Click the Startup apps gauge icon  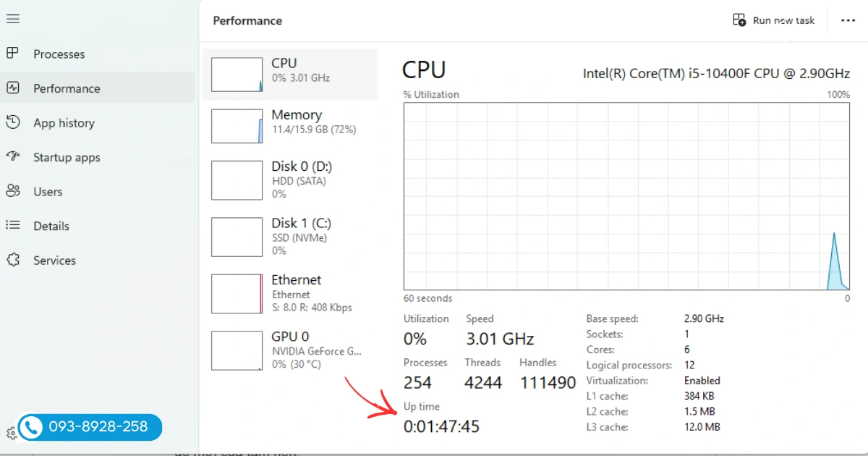(13, 157)
